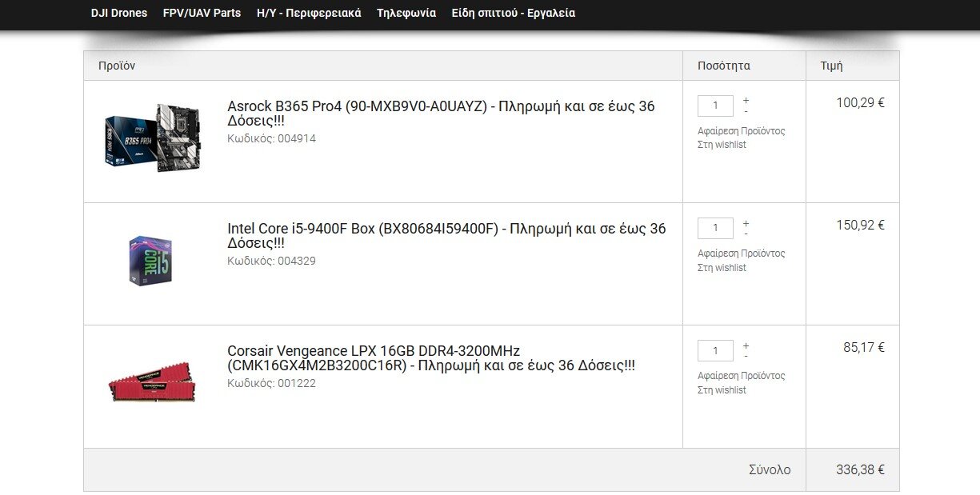Viewport: 980px width, 495px height.
Task: Click Αφαίρεση Προϊόντος for Intel Core i5-9400F
Action: (742, 253)
